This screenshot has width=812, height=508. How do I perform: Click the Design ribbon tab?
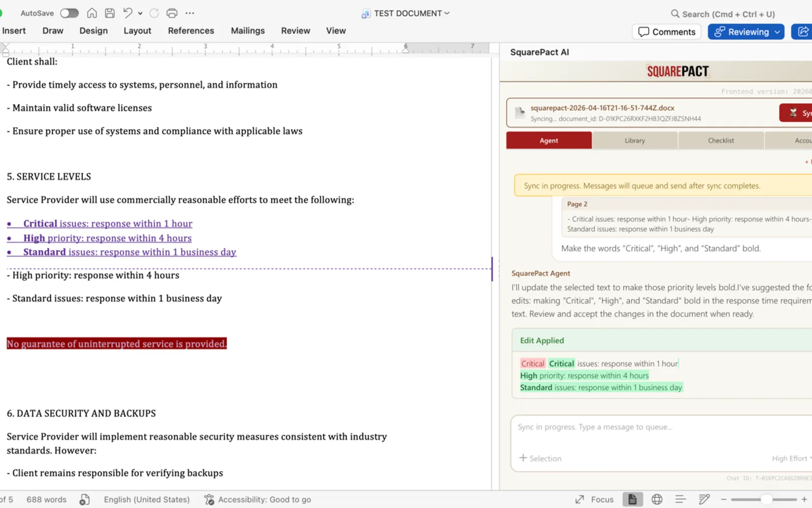pos(93,30)
